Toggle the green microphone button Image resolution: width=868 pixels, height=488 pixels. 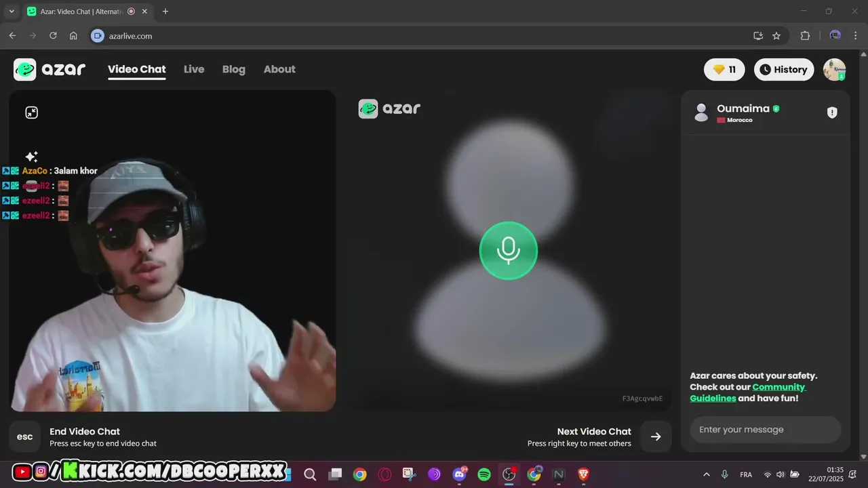pos(508,251)
